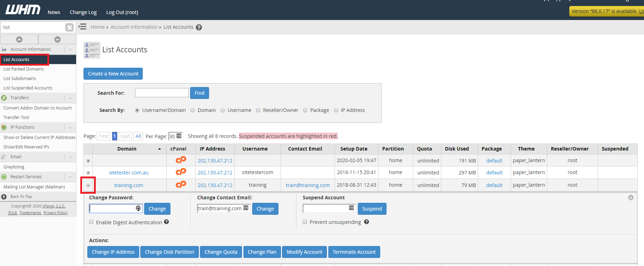Click Change Quota button
This screenshot has width=644, height=266.
pos(221,252)
